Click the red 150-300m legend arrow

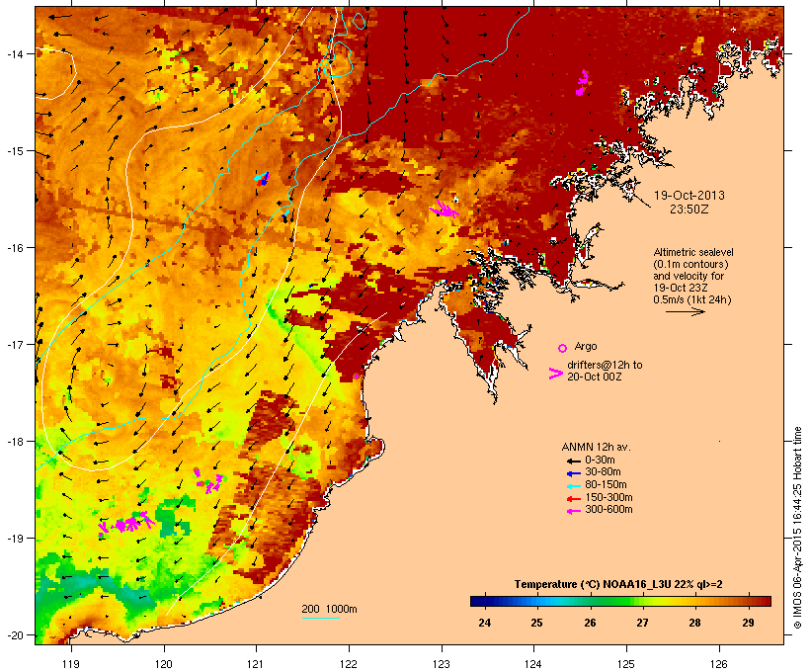click(573, 499)
